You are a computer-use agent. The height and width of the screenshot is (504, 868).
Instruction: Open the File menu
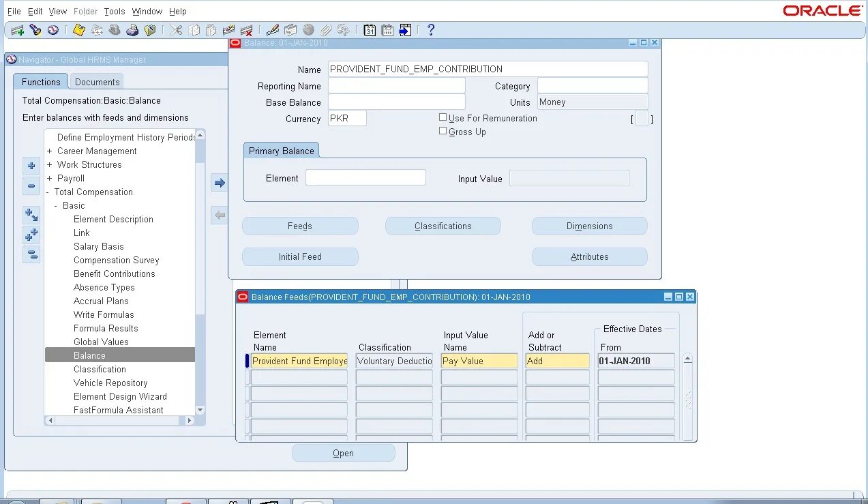pos(14,11)
